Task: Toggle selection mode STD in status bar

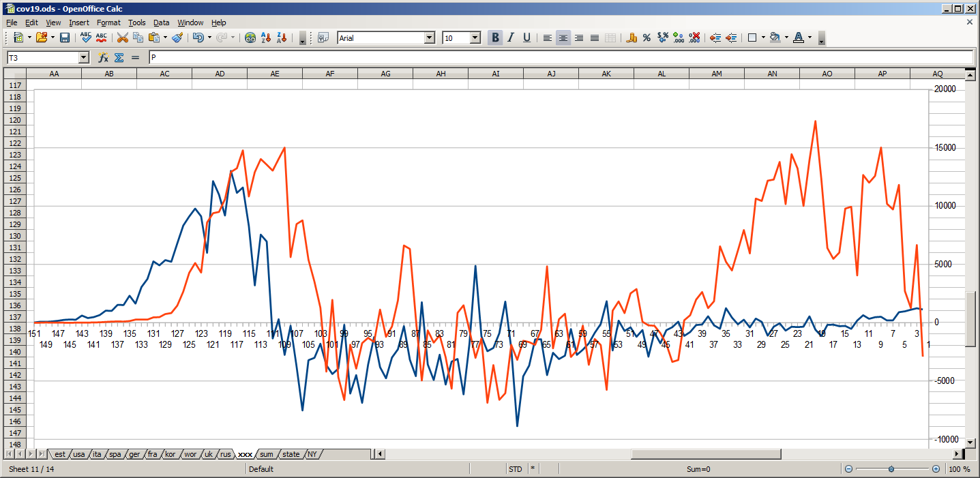Action: (x=516, y=469)
